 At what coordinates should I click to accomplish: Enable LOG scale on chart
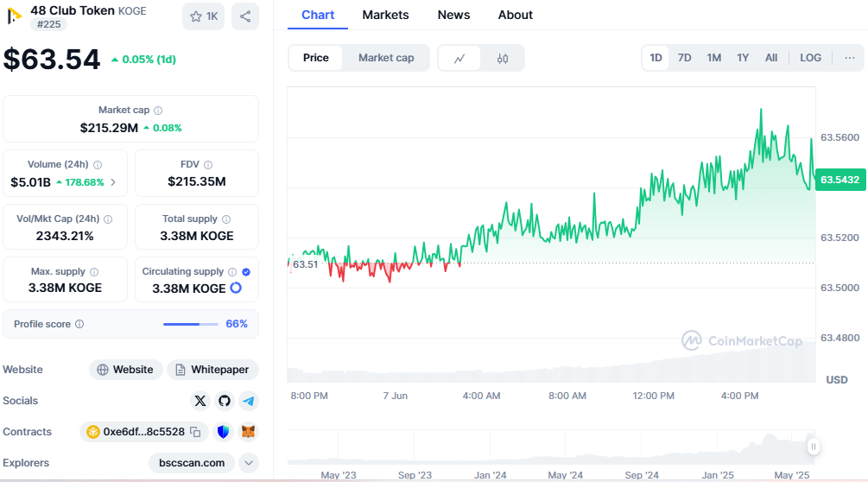(x=810, y=58)
